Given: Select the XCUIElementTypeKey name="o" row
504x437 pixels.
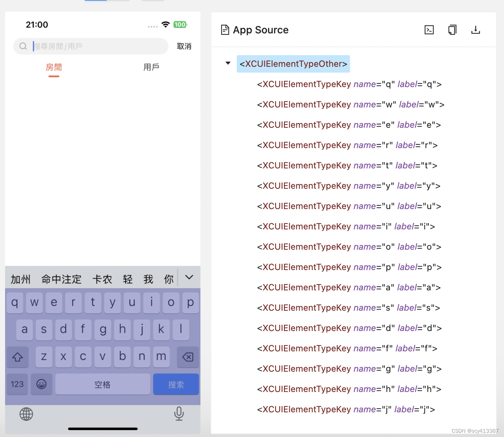Looking at the screenshot, I should pyautogui.click(x=349, y=247).
